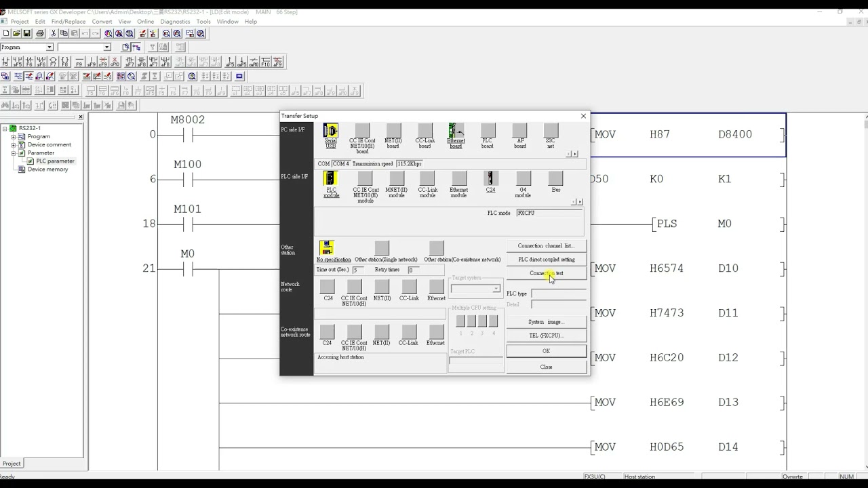Click the Retry times field

pos(414,270)
